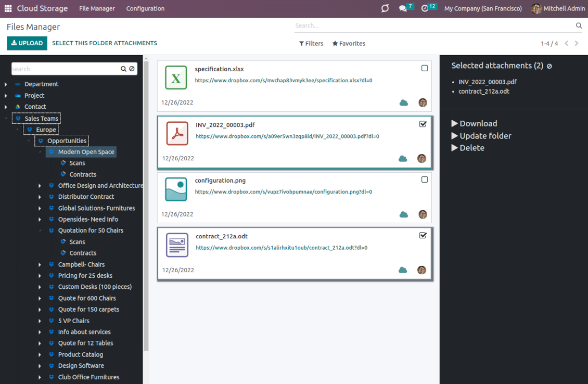The width and height of the screenshot is (588, 384).
Task: Open the File Manager menu
Action: click(97, 8)
